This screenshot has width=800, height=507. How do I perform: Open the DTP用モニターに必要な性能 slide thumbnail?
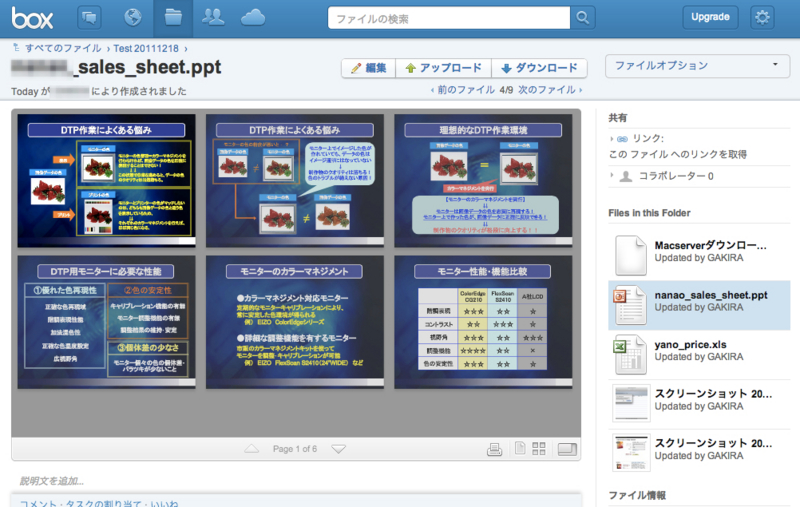tap(107, 322)
